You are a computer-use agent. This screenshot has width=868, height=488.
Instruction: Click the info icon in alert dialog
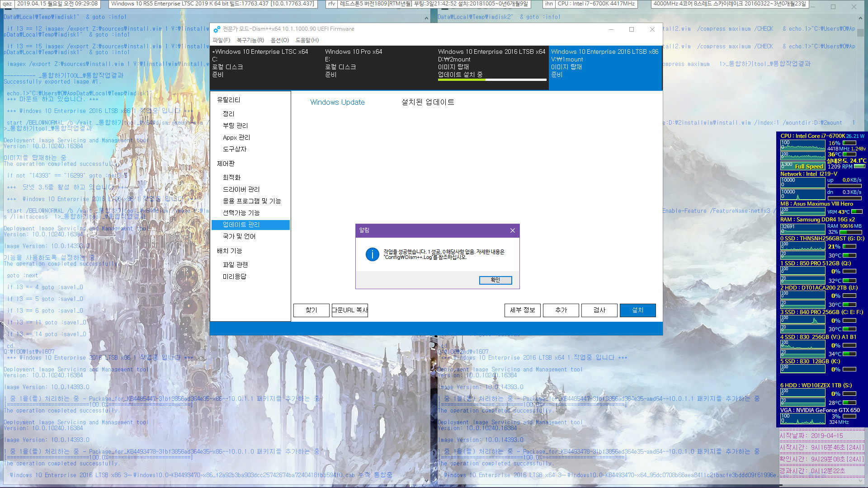372,254
